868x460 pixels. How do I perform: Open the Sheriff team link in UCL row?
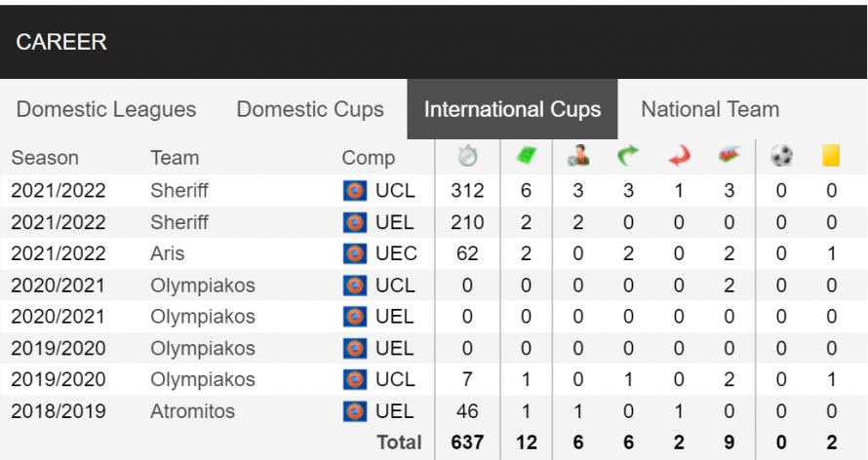[179, 191]
